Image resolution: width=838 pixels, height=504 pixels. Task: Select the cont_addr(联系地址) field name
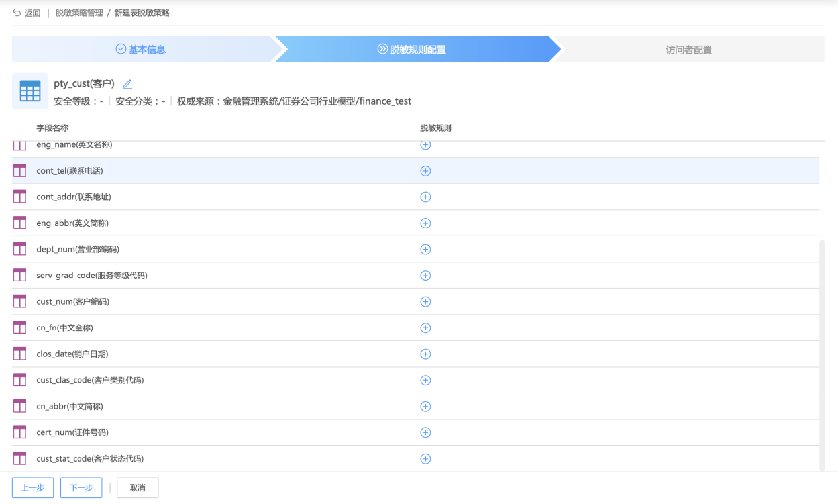74,197
